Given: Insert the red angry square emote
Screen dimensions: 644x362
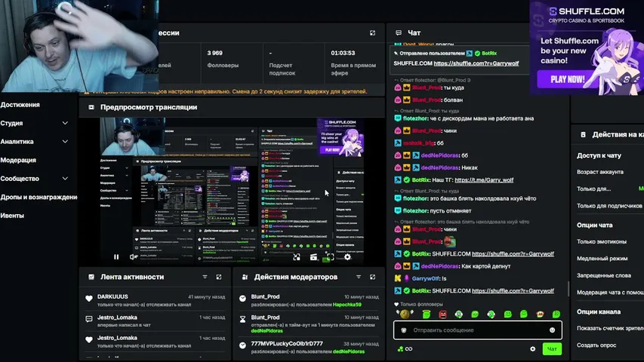Looking at the screenshot, I should (442, 314).
